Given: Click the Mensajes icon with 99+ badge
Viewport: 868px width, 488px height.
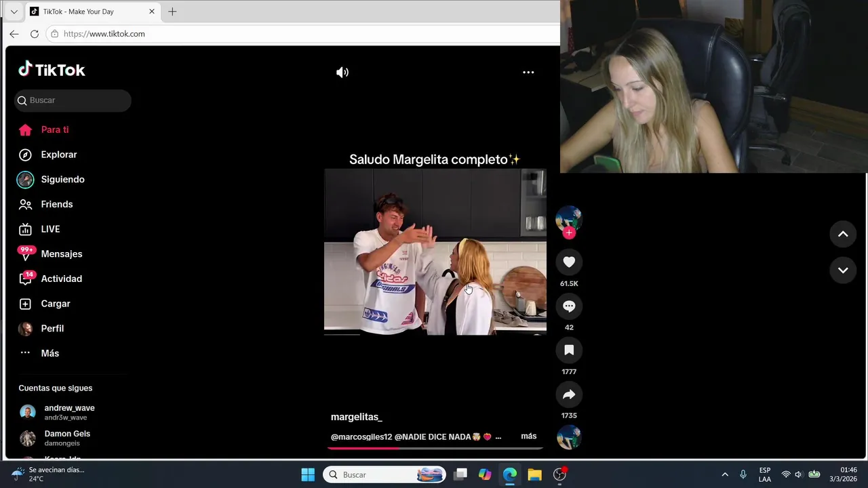Looking at the screenshot, I should pyautogui.click(x=26, y=254).
